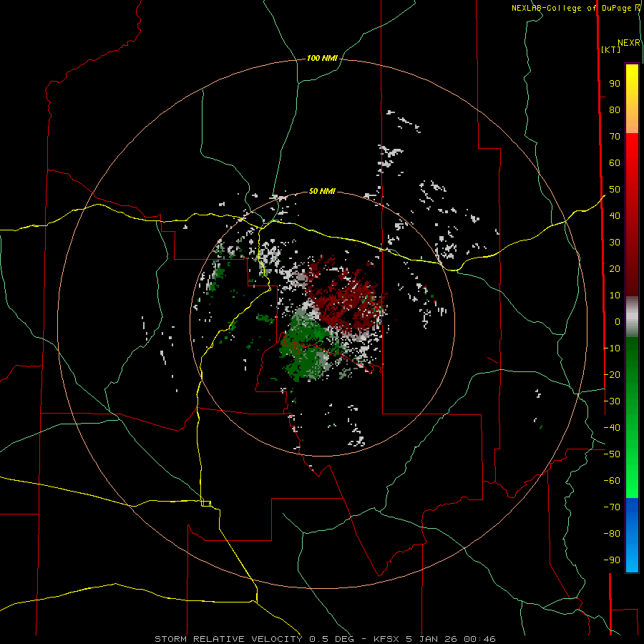Click the 20 value on velocity scale
This screenshot has width=644, height=644.
pos(615,269)
